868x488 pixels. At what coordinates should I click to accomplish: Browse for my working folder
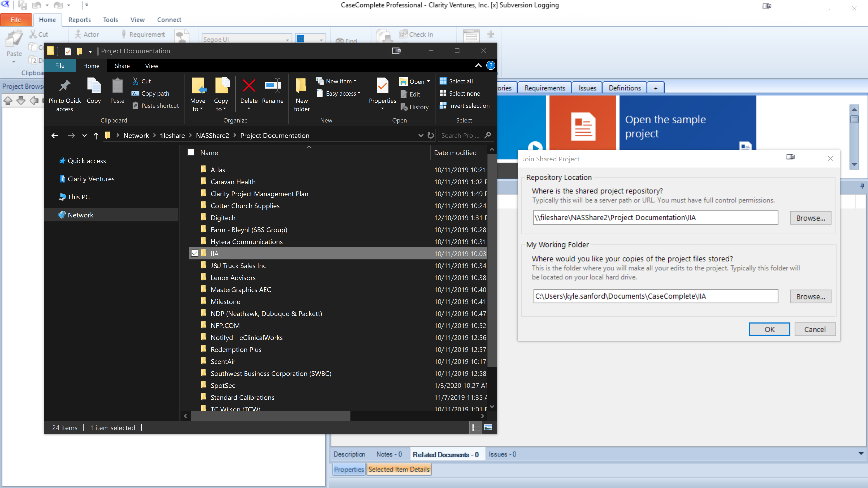(810, 296)
